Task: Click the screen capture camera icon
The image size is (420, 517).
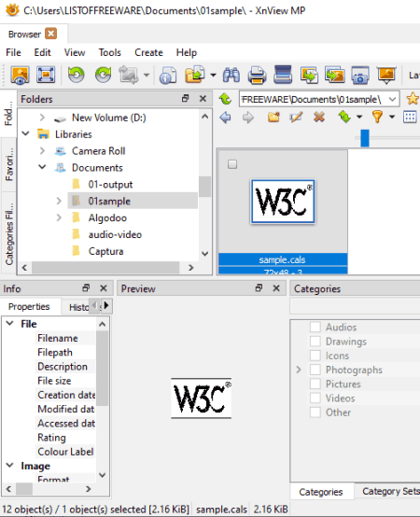Action: coord(360,75)
